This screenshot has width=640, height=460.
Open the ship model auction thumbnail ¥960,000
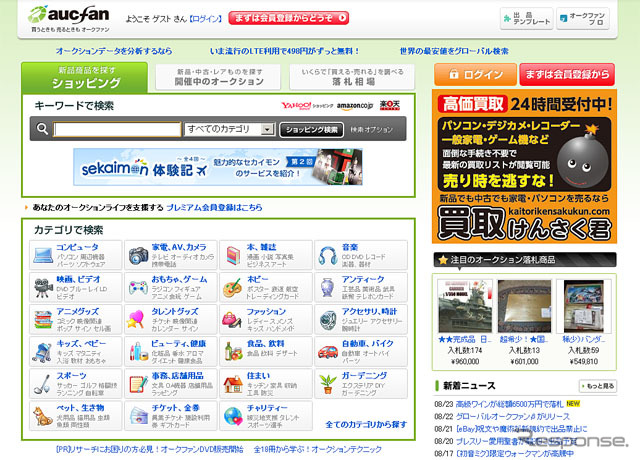[465, 306]
